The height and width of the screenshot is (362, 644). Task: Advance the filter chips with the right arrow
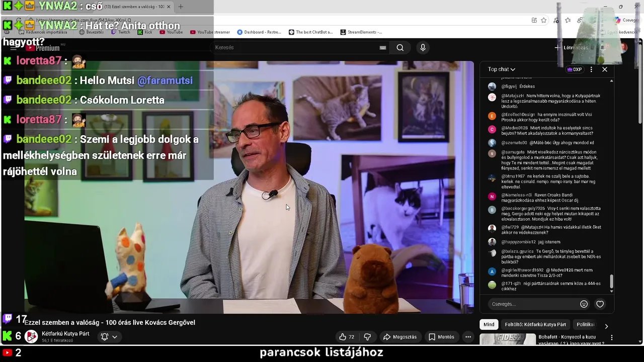coord(606,326)
